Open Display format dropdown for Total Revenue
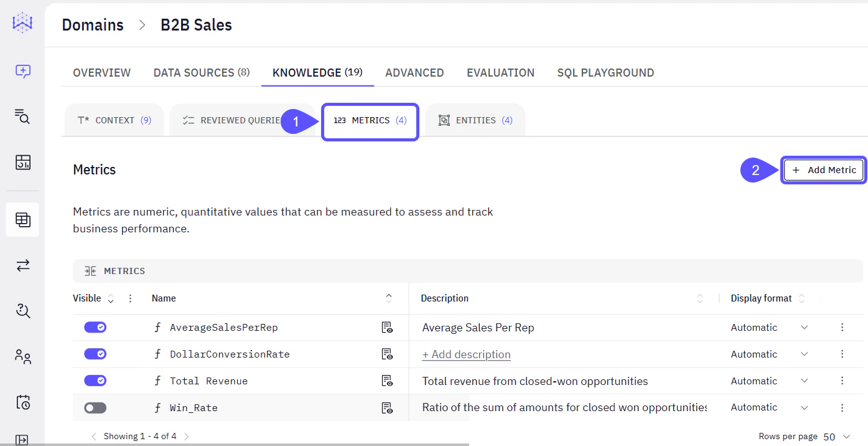Viewport: 868px width, 446px height. (804, 381)
